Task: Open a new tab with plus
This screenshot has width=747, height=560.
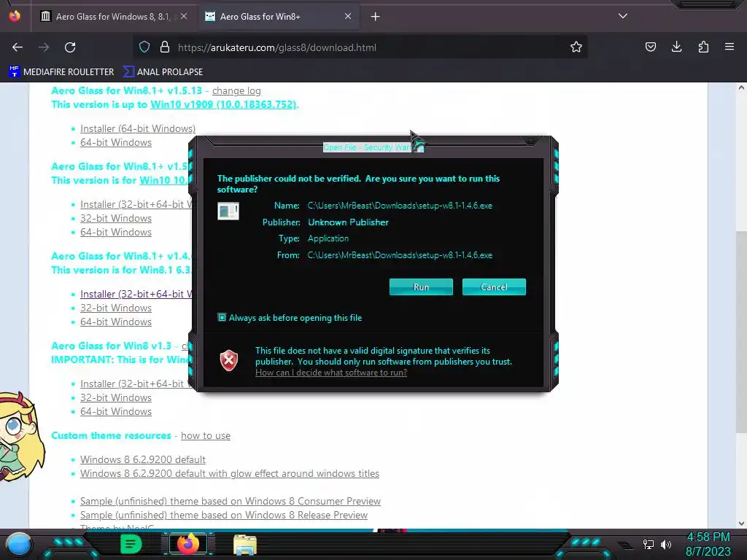Action: point(376,17)
